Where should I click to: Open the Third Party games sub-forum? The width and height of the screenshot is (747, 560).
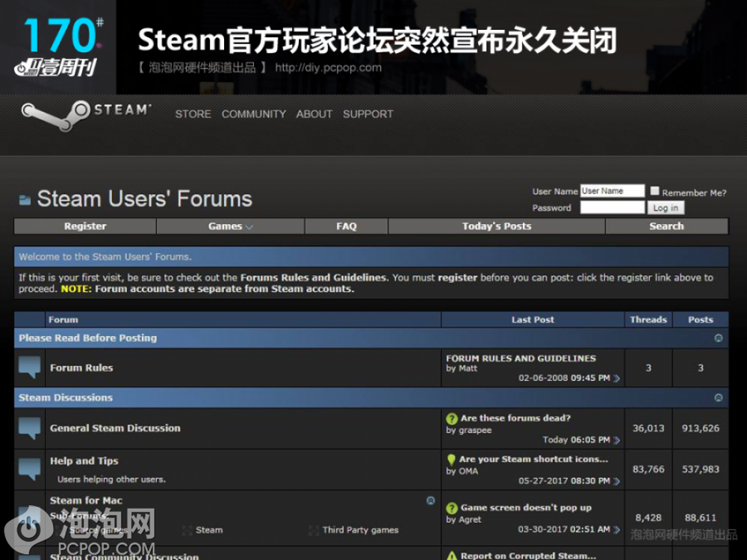(361, 530)
